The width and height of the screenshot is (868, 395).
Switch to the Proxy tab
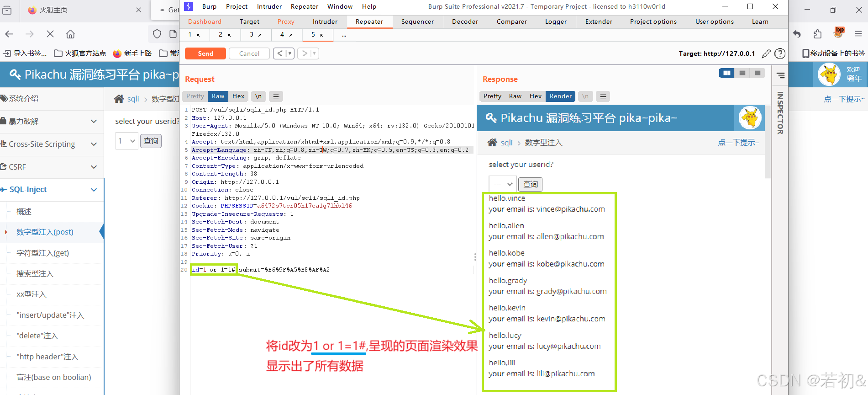[x=286, y=21]
